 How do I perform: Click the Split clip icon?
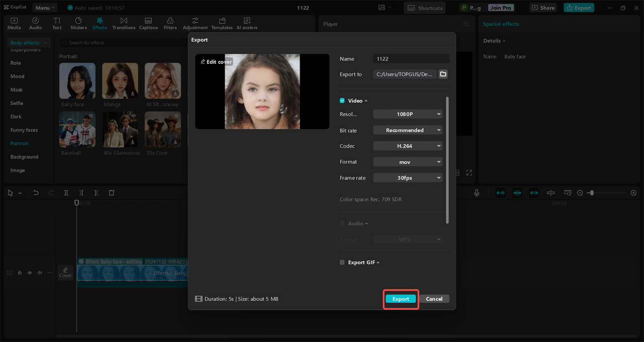(66, 193)
